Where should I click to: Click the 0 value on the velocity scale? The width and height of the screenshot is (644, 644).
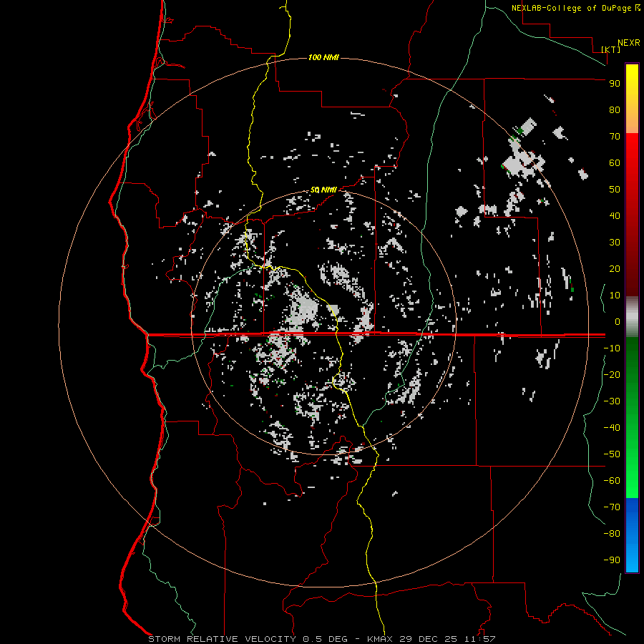click(x=618, y=321)
